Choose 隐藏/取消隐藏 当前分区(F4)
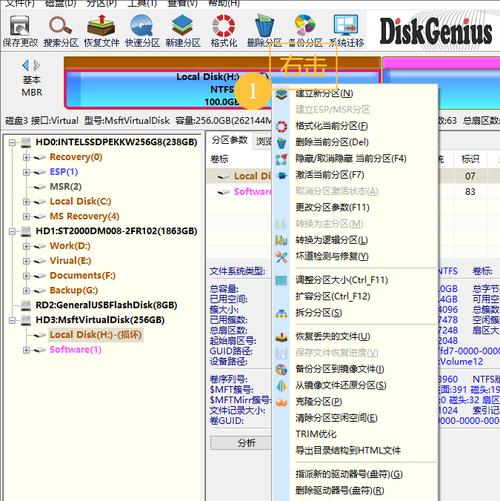 click(351, 159)
